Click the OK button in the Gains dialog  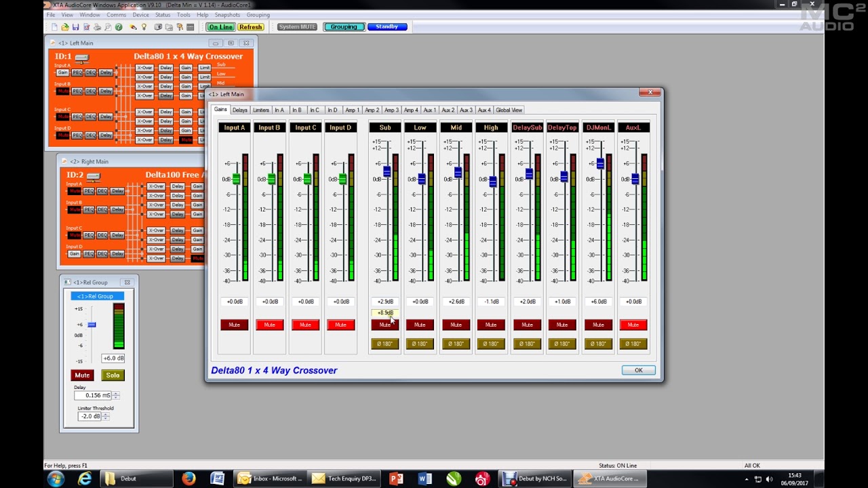tap(638, 371)
